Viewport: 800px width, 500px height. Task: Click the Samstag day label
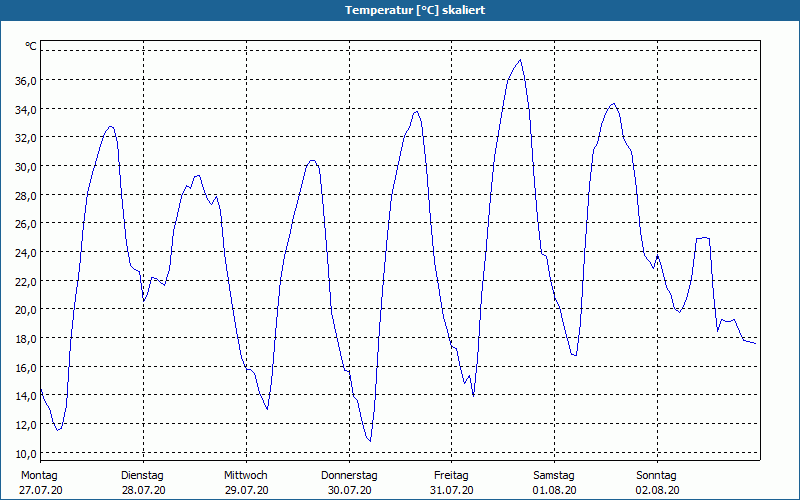(x=554, y=476)
